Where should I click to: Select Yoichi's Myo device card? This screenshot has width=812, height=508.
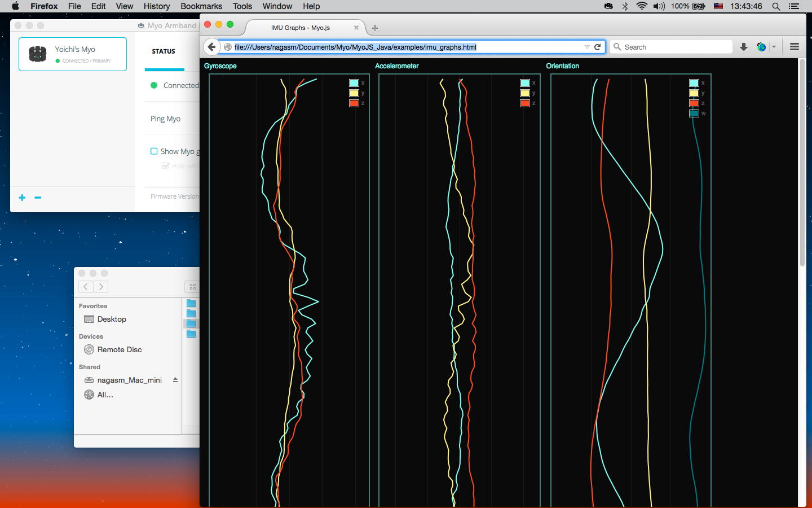point(73,54)
